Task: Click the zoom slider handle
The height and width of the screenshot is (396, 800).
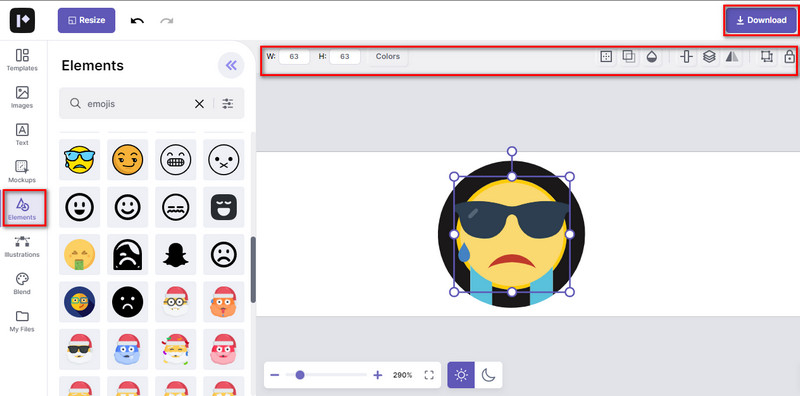Action: coord(300,375)
